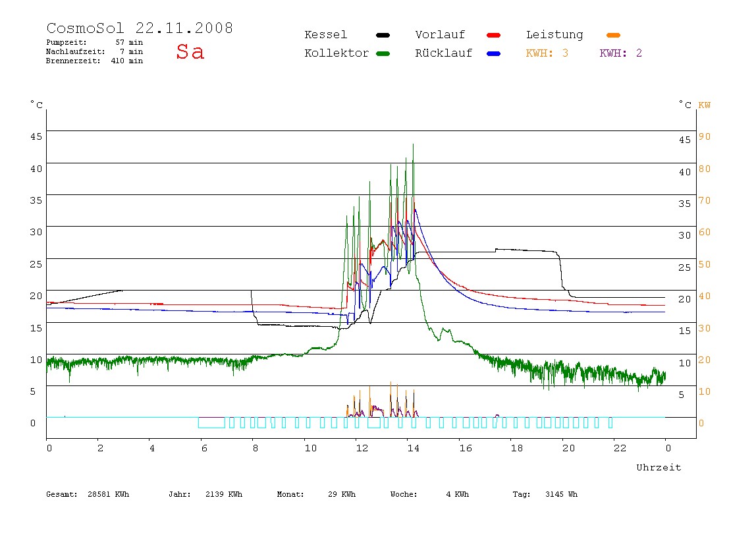Screen dimensions: 756x535
Task: Select the "Vorlauf" legend label
Action: (x=440, y=35)
